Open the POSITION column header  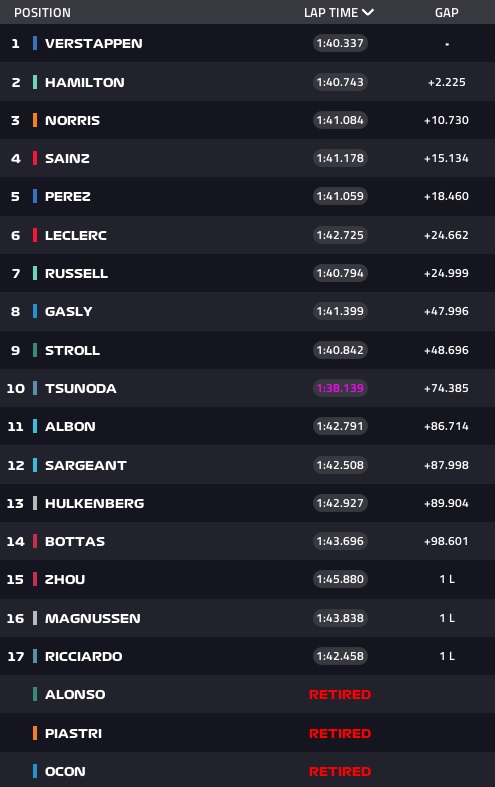42,13
